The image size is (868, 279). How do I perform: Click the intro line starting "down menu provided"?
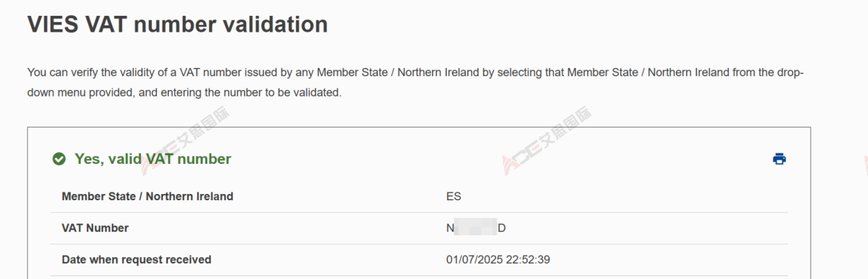pos(183,93)
